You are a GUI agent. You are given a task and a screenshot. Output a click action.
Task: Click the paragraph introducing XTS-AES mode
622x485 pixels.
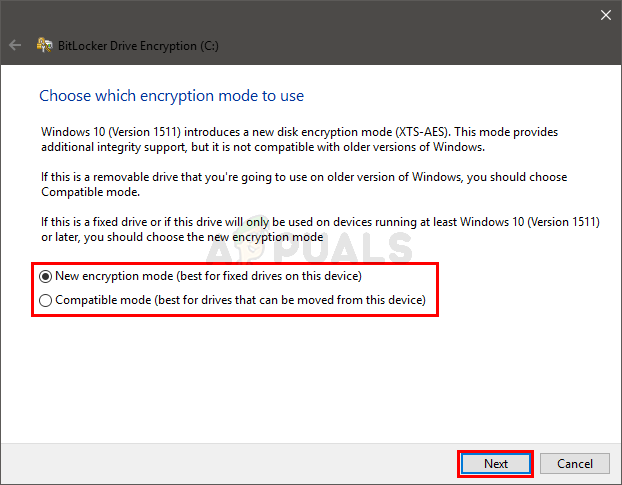click(300, 139)
